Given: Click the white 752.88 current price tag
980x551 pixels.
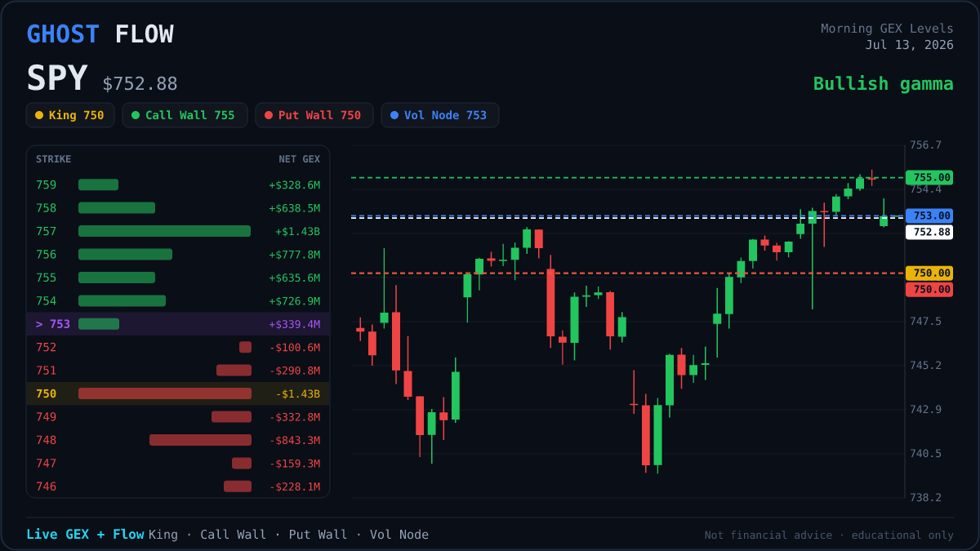Looking at the screenshot, I should [x=929, y=232].
